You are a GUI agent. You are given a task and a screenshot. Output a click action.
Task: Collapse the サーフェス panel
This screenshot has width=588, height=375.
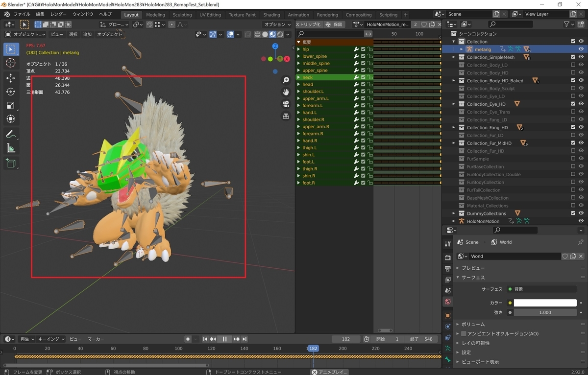[473, 278]
